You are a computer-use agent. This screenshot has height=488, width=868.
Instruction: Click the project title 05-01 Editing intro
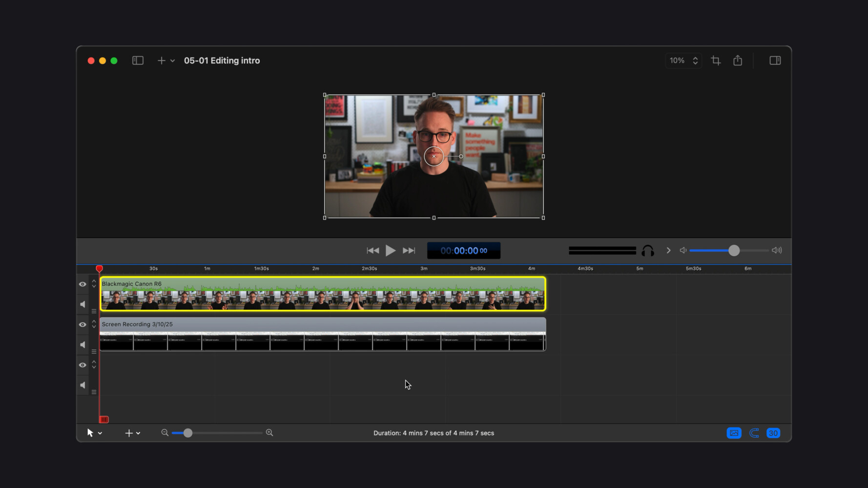click(x=222, y=61)
